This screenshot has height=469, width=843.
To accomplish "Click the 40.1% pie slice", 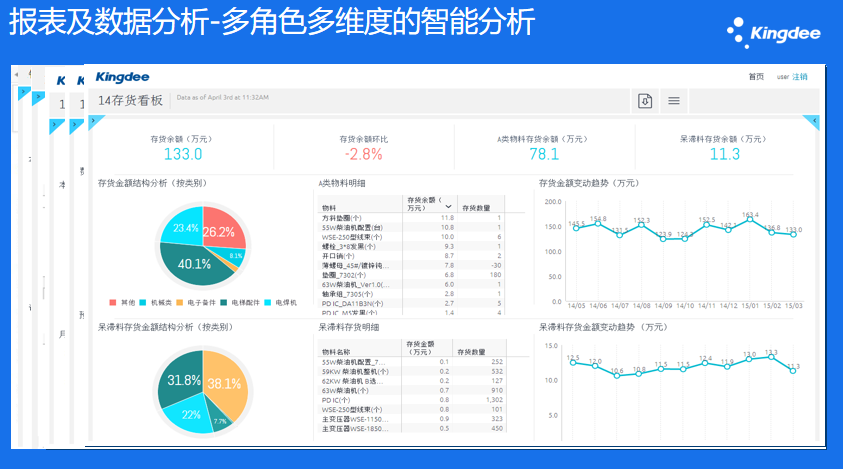I will tap(195, 265).
